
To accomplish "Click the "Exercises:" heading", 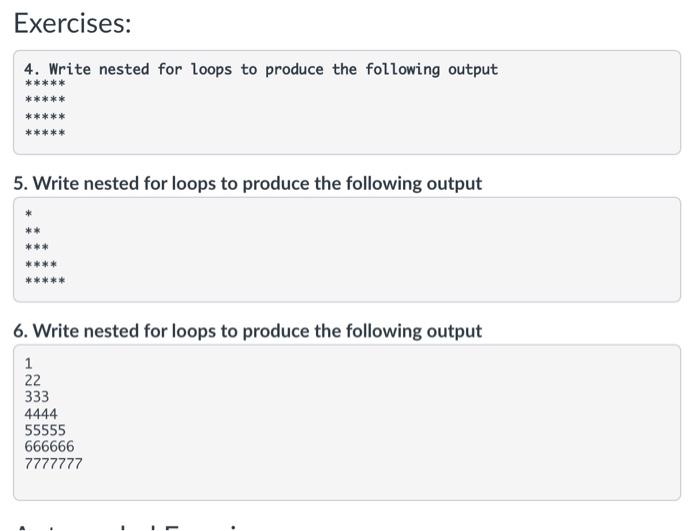I will pyautogui.click(x=73, y=23).
